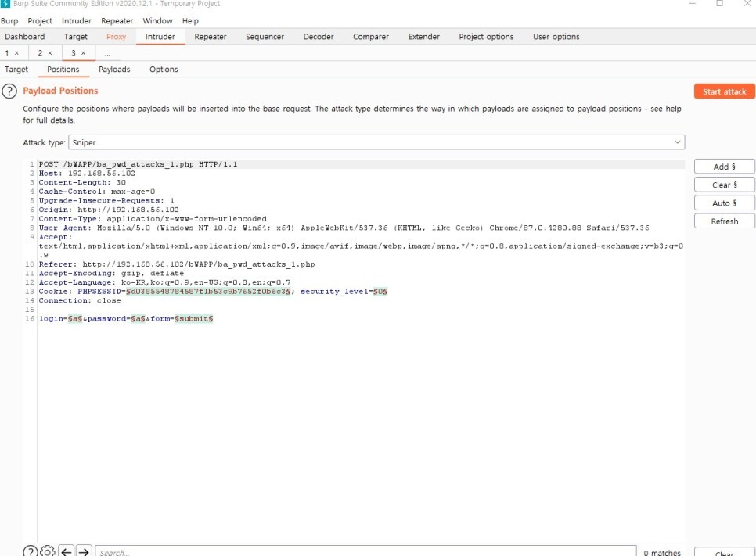Click the Cache-Control: max-age=0 line
Screen dimensions: 756x556
(96, 192)
